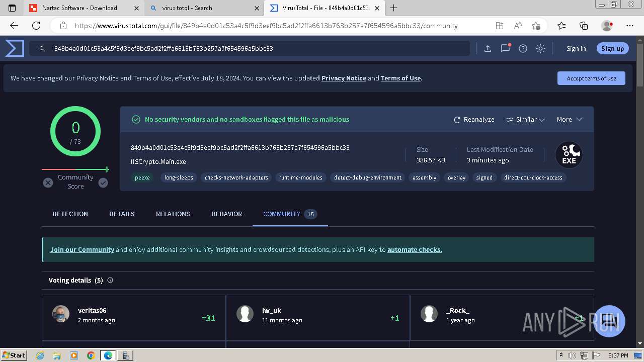Click the checks-network-adapters tag

coord(236,177)
